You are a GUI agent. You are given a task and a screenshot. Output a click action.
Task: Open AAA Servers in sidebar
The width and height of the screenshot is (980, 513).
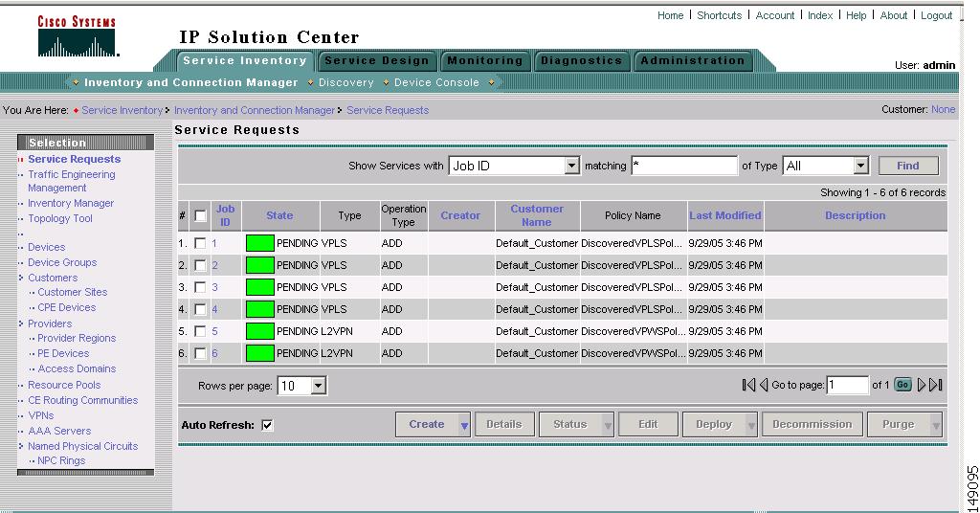[59, 431]
